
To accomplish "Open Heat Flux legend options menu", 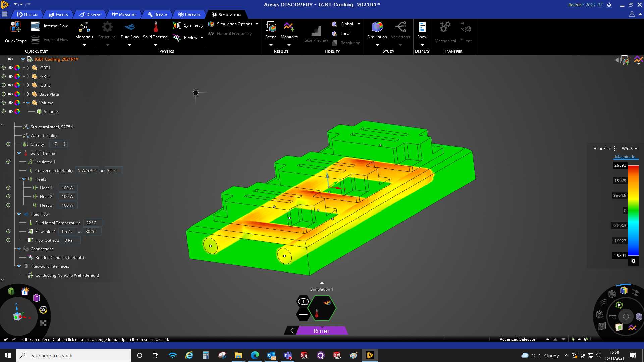I will 614,148.
